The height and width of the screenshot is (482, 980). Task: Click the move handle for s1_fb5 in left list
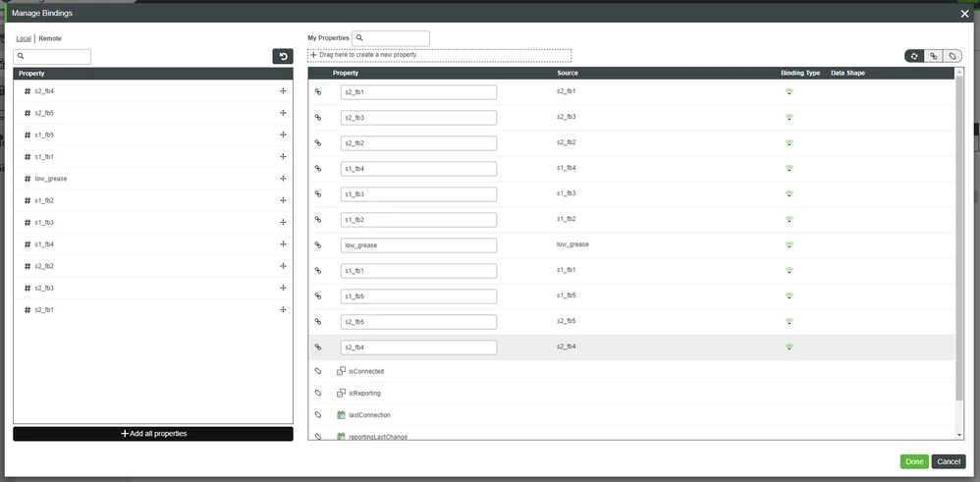tap(283, 134)
